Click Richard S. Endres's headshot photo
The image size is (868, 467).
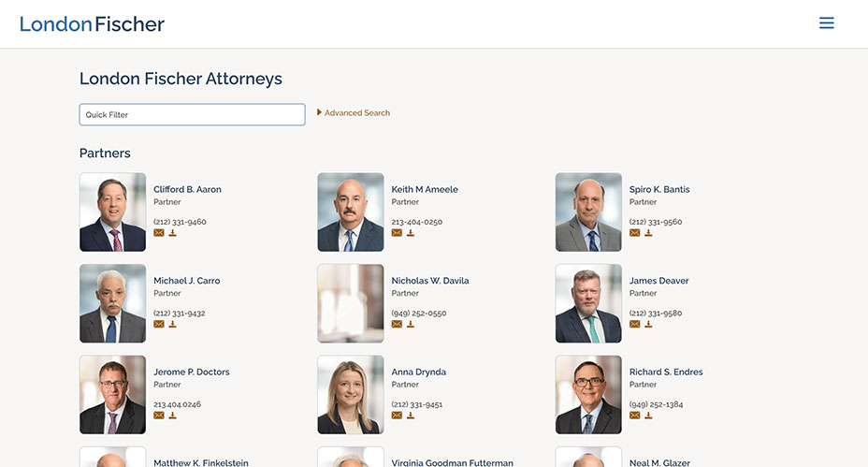click(x=588, y=394)
